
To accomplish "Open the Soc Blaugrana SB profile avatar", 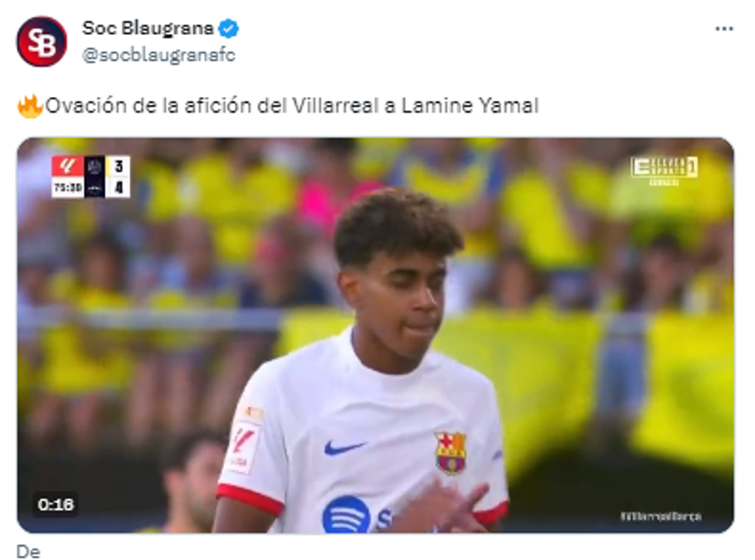I will coord(41,41).
